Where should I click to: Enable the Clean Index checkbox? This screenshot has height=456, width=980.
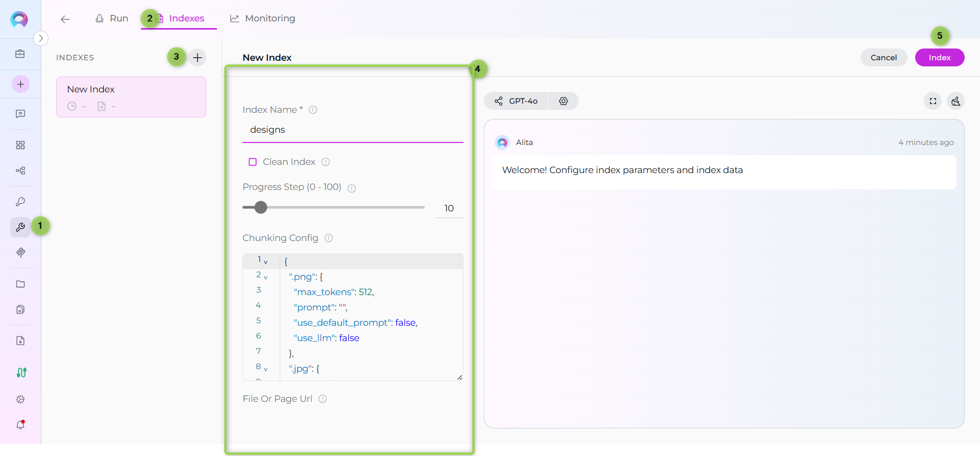[253, 162]
